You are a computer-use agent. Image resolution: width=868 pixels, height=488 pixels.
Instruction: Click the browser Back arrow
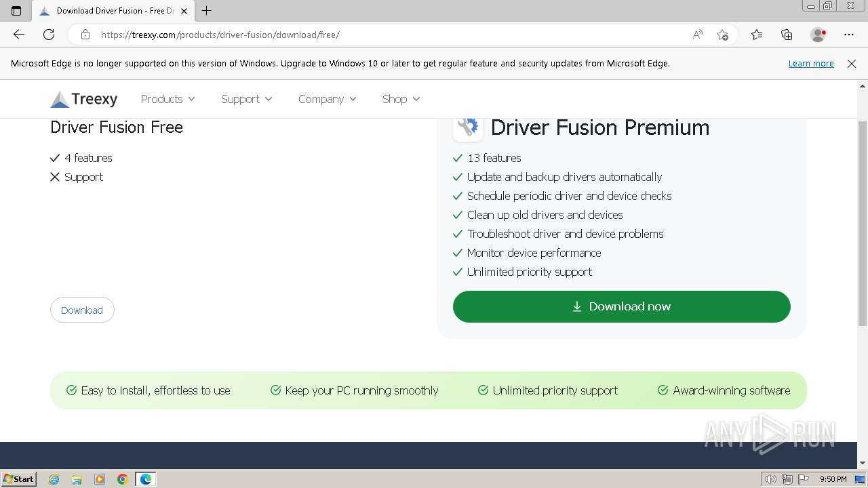tap(19, 35)
